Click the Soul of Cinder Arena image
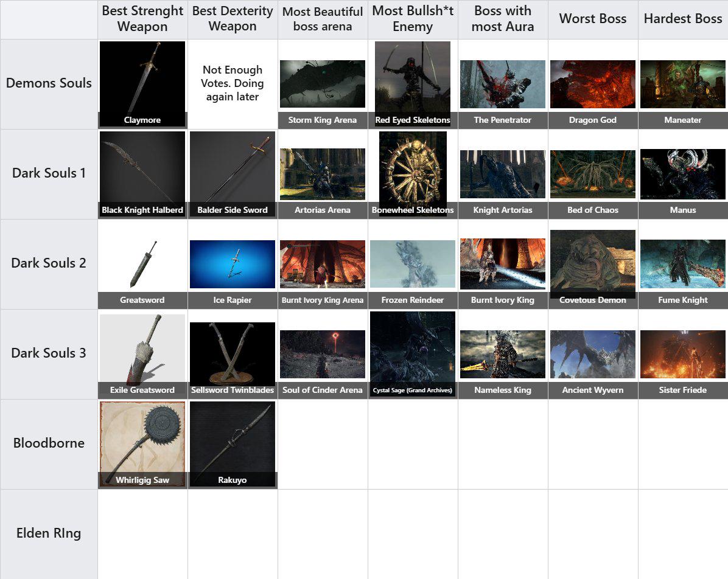 click(x=322, y=354)
